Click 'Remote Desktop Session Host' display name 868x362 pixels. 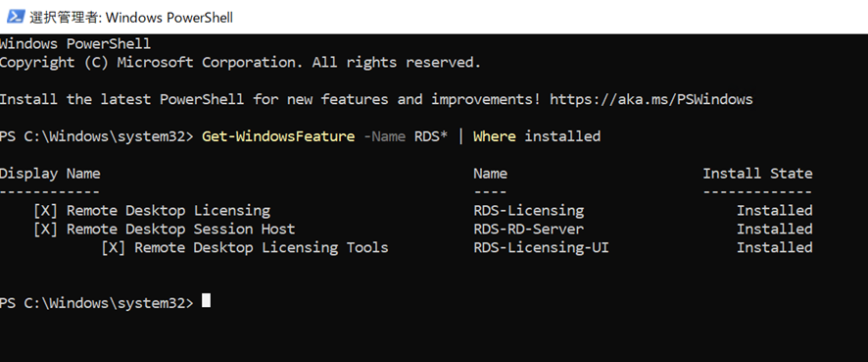pos(181,229)
